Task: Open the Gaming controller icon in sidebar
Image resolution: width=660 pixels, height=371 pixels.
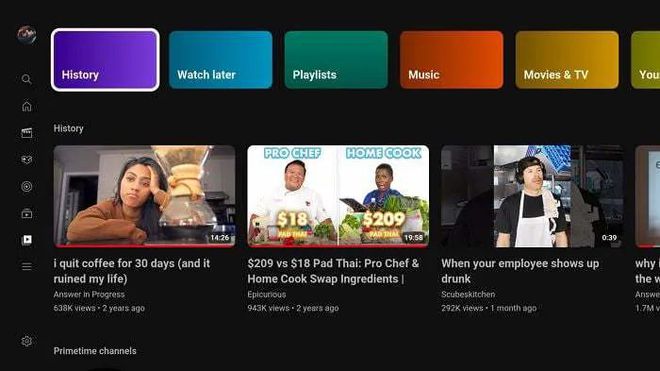Action: tap(27, 160)
